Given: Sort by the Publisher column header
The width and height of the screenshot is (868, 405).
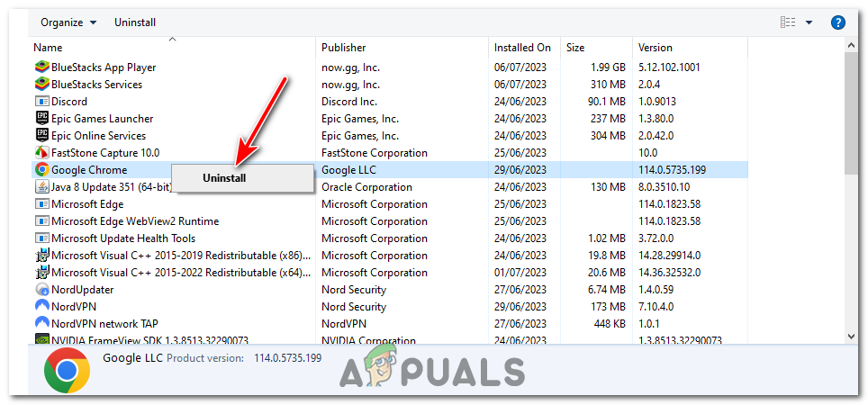Looking at the screenshot, I should point(402,48).
